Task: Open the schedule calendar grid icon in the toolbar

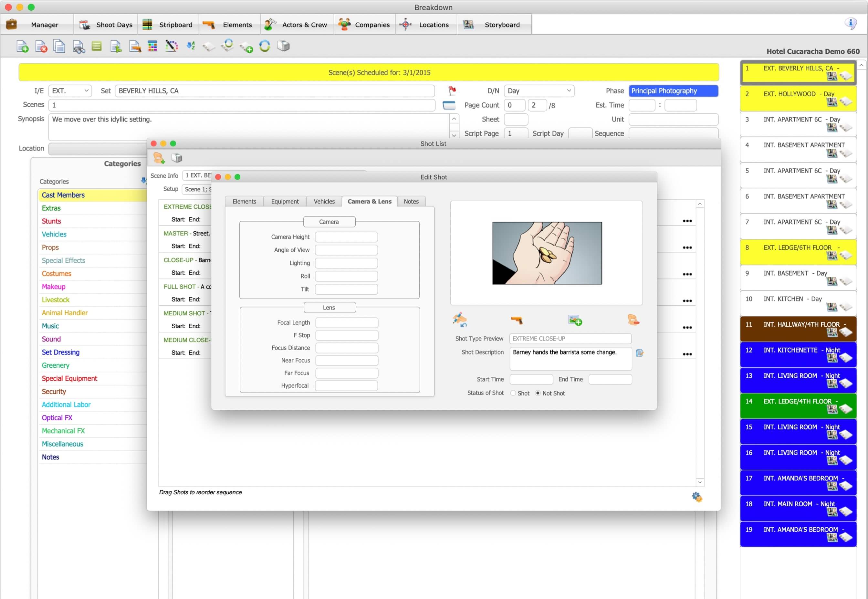Action: click(152, 46)
